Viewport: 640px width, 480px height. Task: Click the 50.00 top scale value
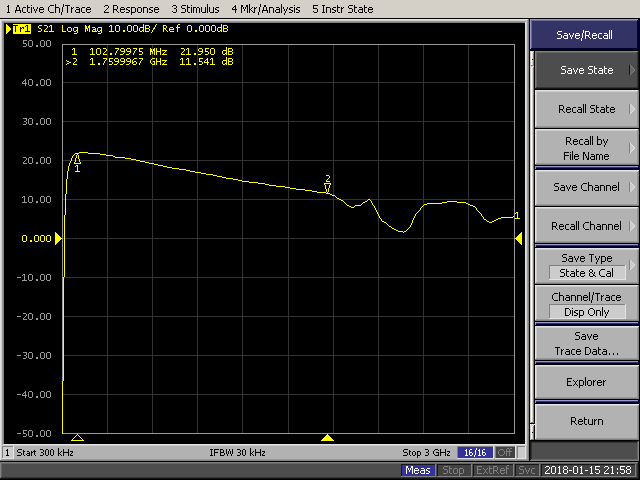tap(37, 44)
